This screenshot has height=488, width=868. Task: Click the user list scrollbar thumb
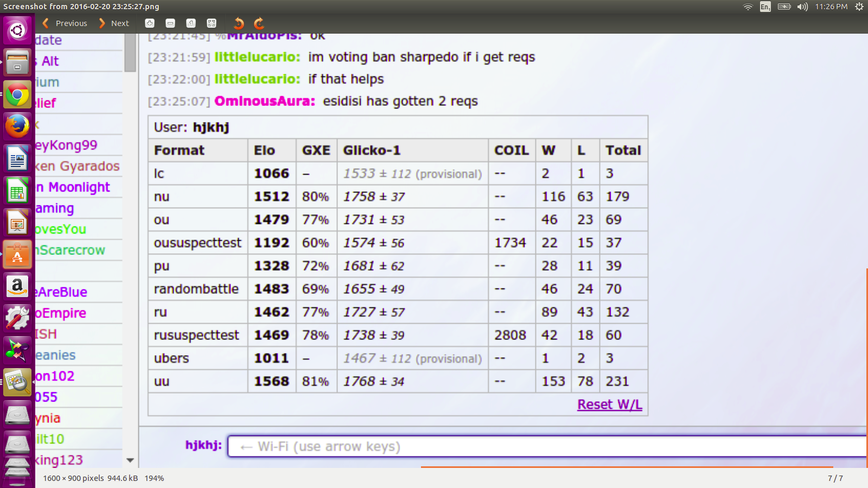click(130, 53)
